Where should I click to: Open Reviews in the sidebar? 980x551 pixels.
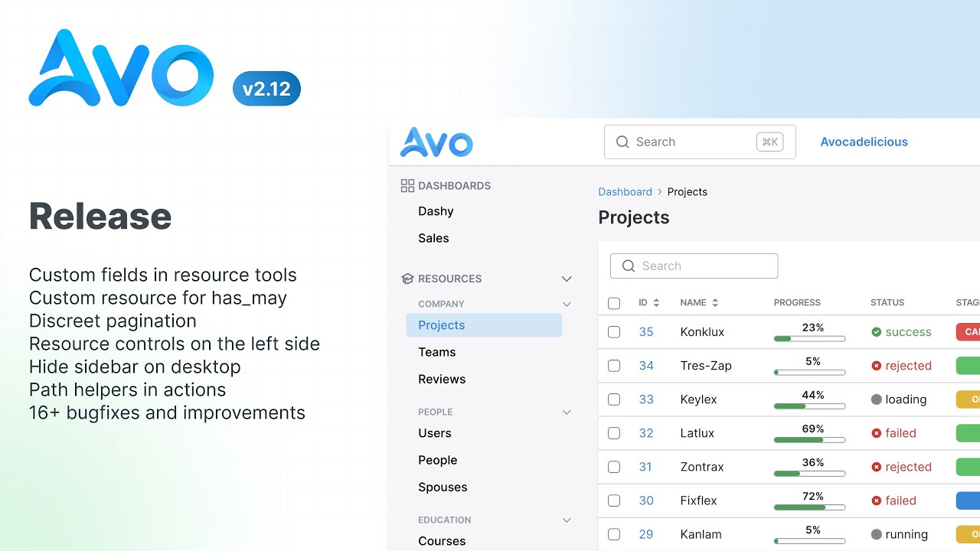tap(442, 379)
